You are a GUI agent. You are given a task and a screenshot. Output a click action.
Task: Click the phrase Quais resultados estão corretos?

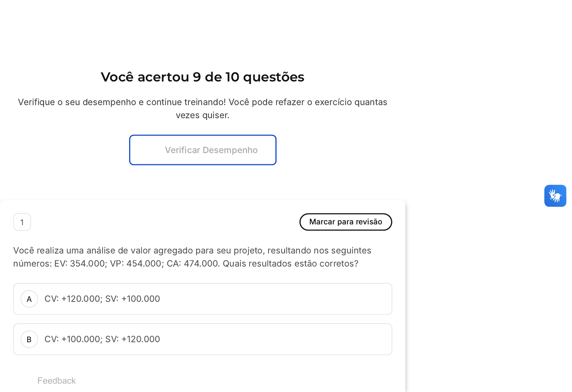click(x=290, y=264)
